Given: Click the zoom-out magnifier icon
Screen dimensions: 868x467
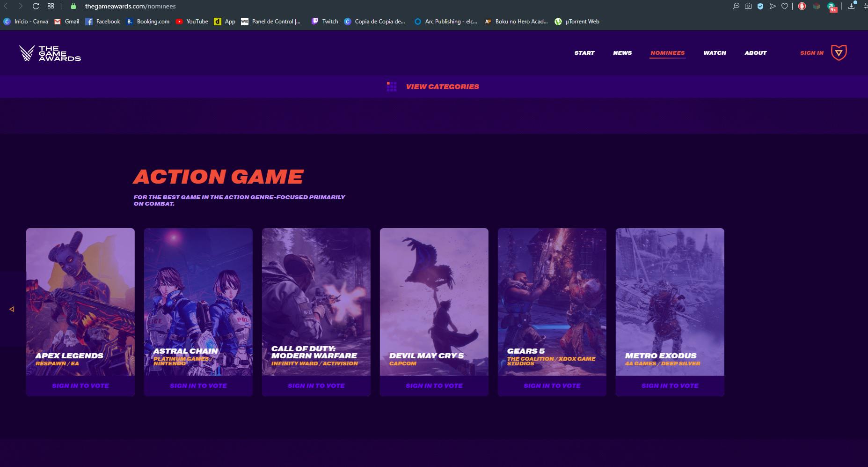Looking at the screenshot, I should point(736,6).
